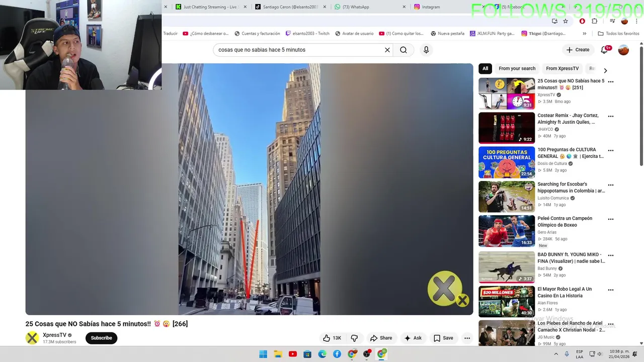This screenshot has width=644, height=362.
Task: Open the Chrome extensions puzzle icon
Action: click(594, 21)
